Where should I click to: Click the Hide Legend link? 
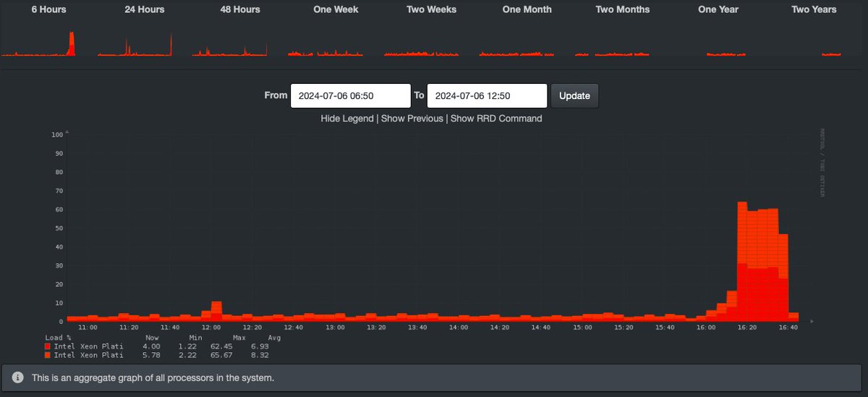click(347, 119)
